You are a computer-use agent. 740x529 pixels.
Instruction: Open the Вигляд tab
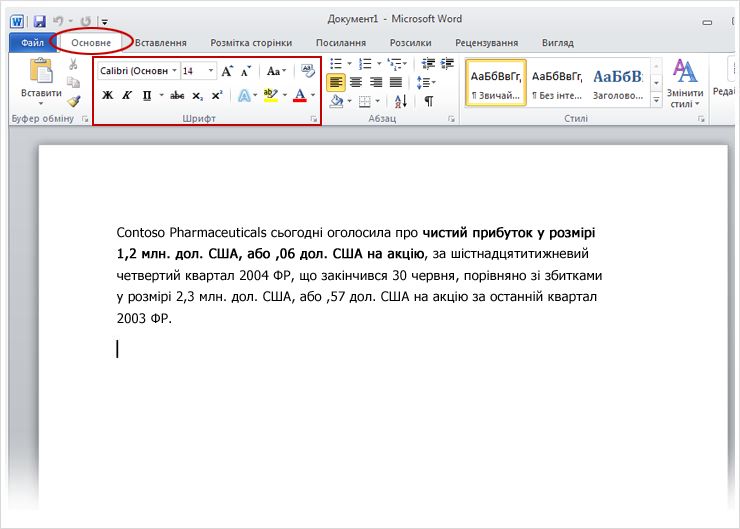(x=558, y=43)
